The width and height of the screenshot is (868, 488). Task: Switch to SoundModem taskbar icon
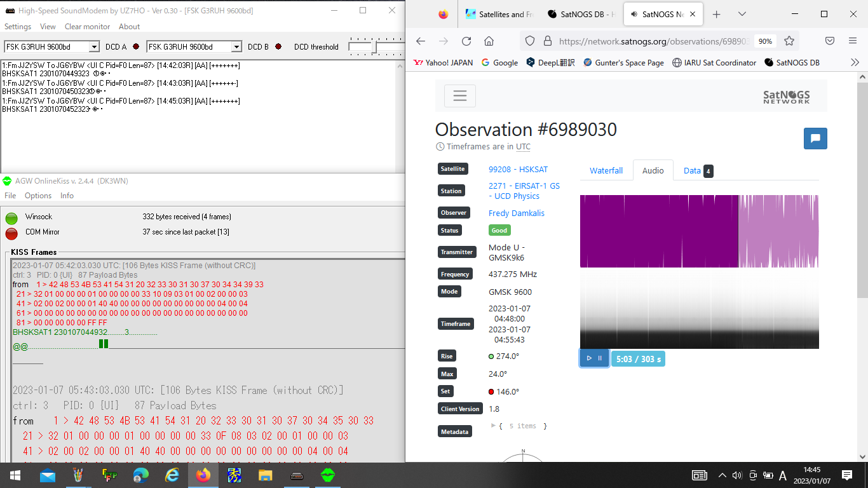296,475
